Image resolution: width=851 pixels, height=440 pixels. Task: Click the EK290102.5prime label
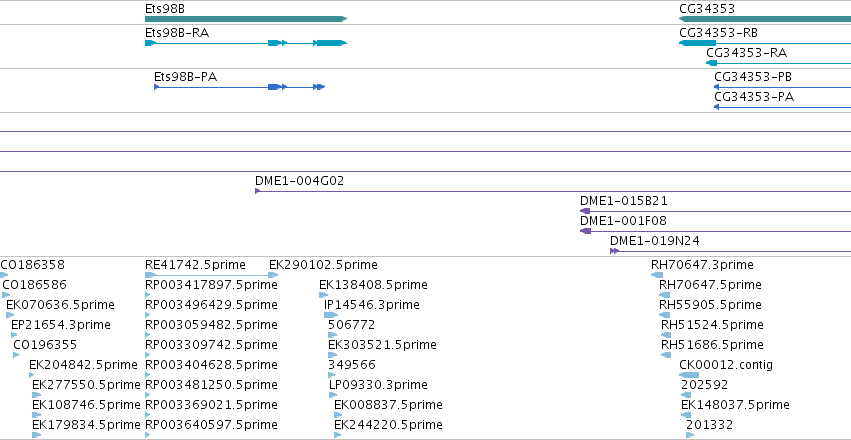click(x=323, y=265)
